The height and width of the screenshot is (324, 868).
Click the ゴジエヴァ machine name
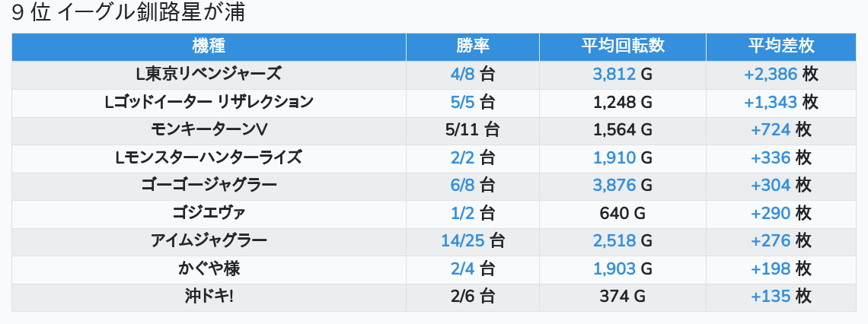[x=209, y=214]
